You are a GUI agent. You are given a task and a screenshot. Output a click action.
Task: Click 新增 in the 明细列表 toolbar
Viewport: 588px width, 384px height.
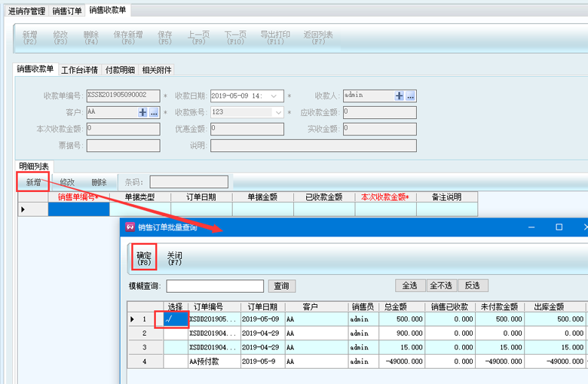click(33, 182)
